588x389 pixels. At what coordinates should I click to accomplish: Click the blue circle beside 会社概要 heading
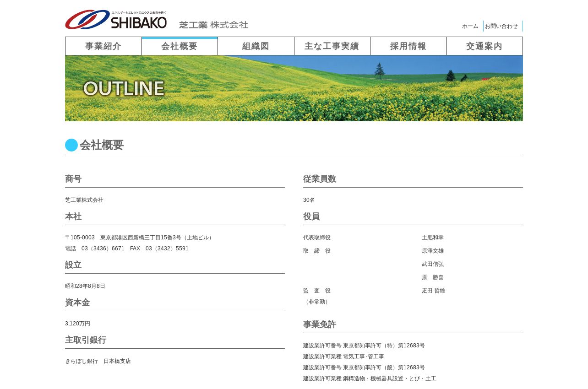(71, 145)
